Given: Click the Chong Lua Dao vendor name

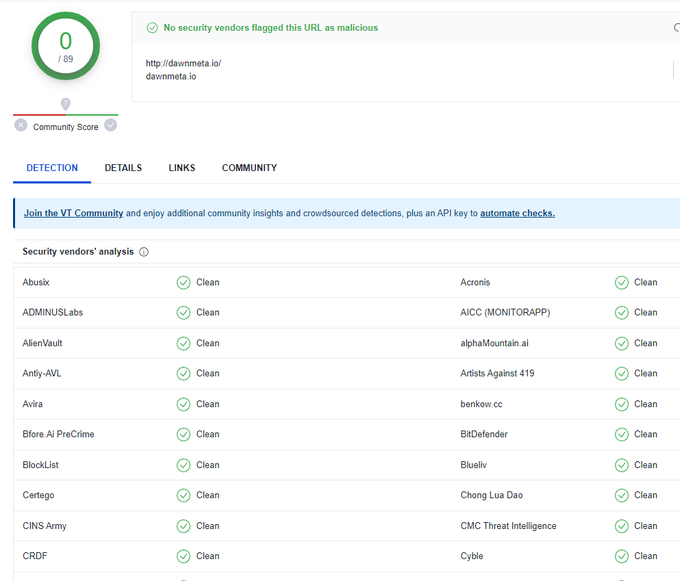Looking at the screenshot, I should tap(491, 495).
